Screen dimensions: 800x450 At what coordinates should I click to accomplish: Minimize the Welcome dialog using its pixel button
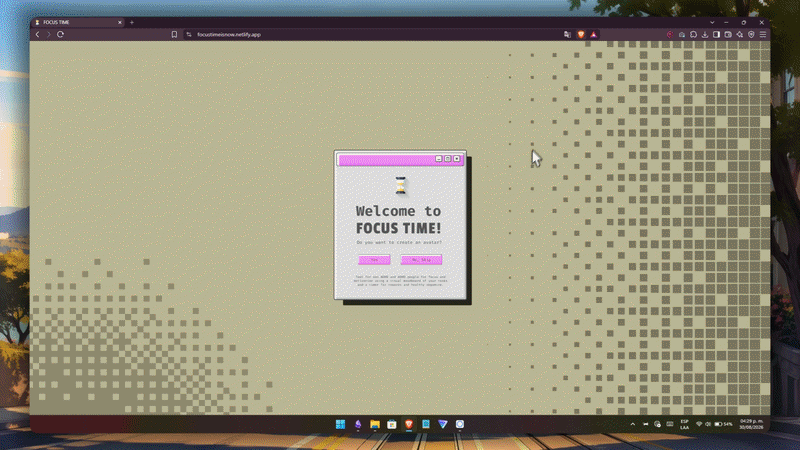coord(438,159)
